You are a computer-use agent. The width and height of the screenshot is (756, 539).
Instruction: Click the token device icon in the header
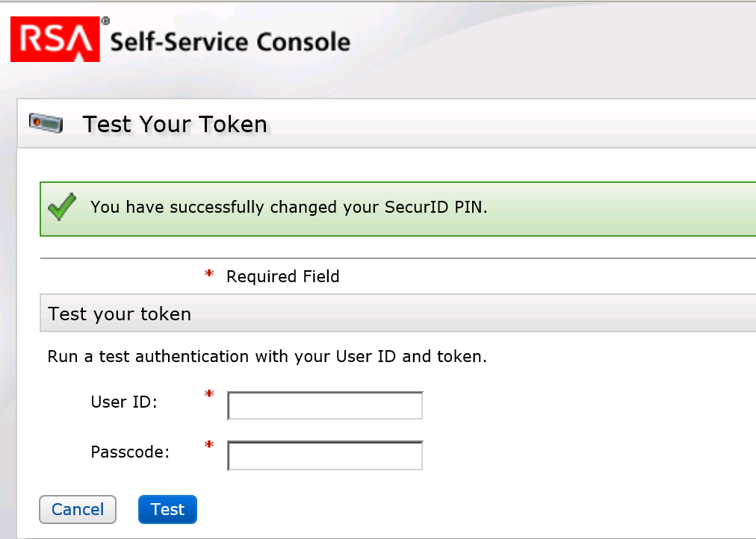coord(45,123)
